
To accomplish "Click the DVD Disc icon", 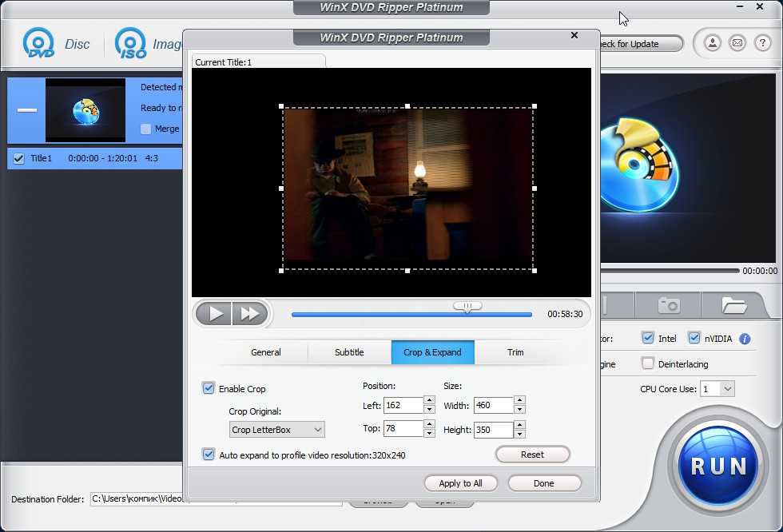I will [x=38, y=44].
